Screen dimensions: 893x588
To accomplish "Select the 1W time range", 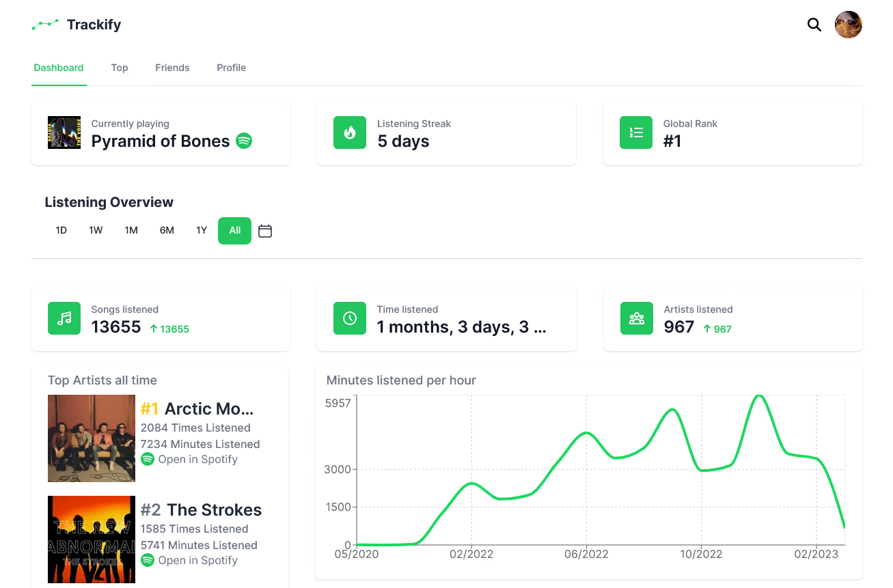I will 96,231.
